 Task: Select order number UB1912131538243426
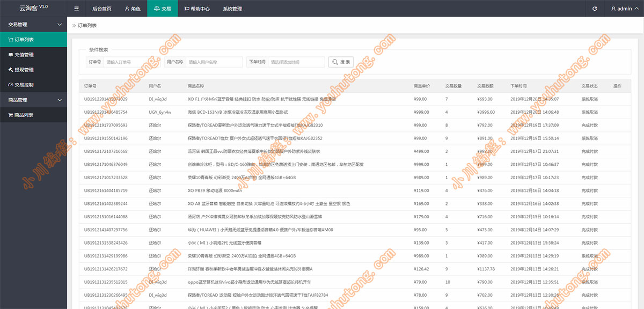(x=106, y=242)
